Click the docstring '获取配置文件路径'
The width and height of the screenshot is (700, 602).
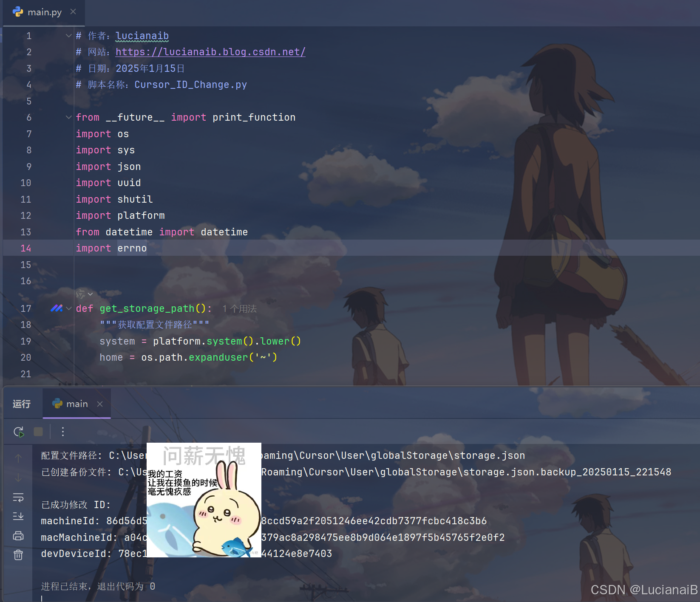(155, 325)
